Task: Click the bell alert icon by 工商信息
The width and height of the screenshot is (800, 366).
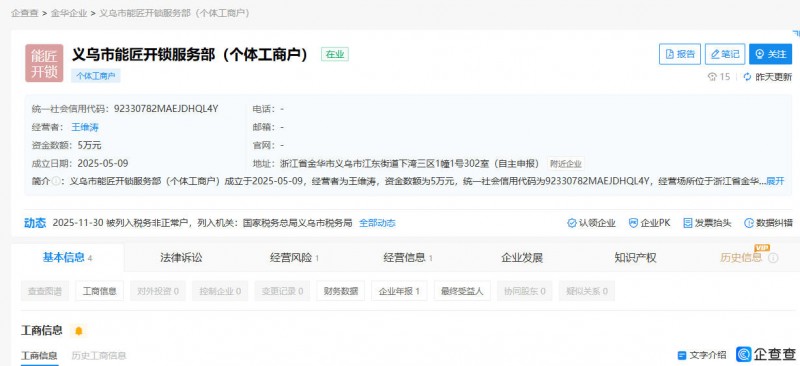Action: click(x=79, y=331)
